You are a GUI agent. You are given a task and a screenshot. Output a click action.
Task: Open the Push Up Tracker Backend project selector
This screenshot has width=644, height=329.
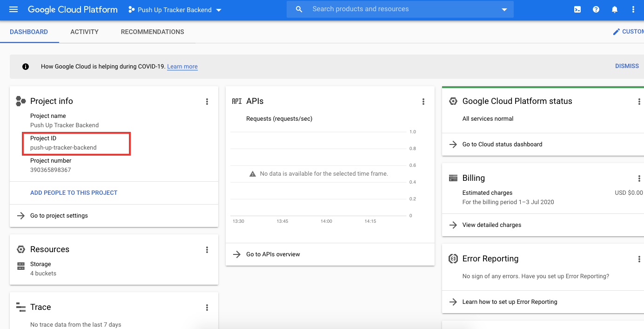click(x=174, y=9)
